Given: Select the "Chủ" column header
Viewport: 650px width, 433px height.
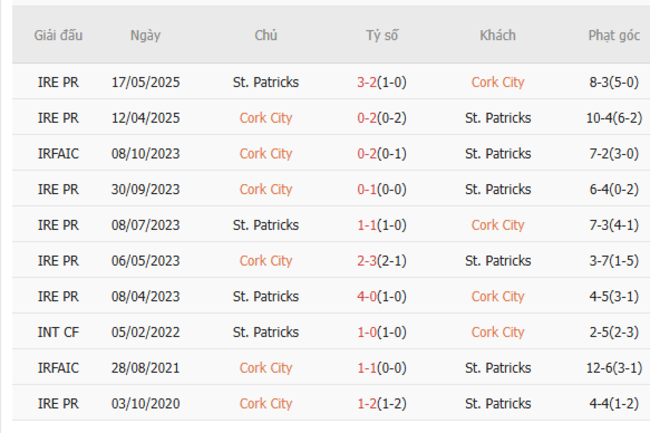Looking at the screenshot, I should click(265, 35).
